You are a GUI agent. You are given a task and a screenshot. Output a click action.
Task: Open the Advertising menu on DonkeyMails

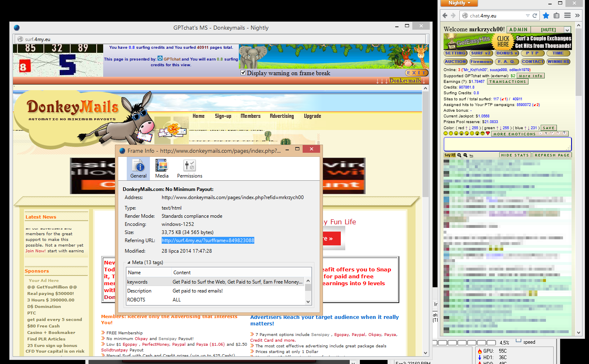coord(282,116)
